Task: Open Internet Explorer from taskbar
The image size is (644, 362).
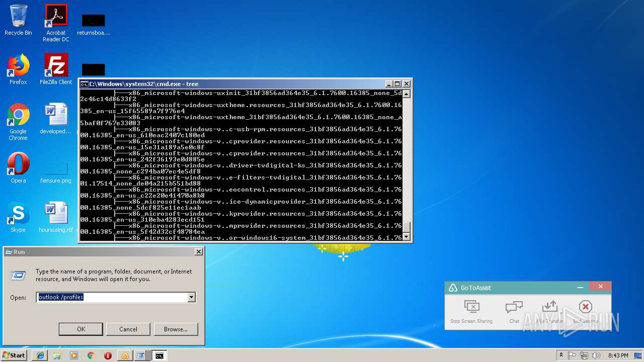Action: point(40,355)
